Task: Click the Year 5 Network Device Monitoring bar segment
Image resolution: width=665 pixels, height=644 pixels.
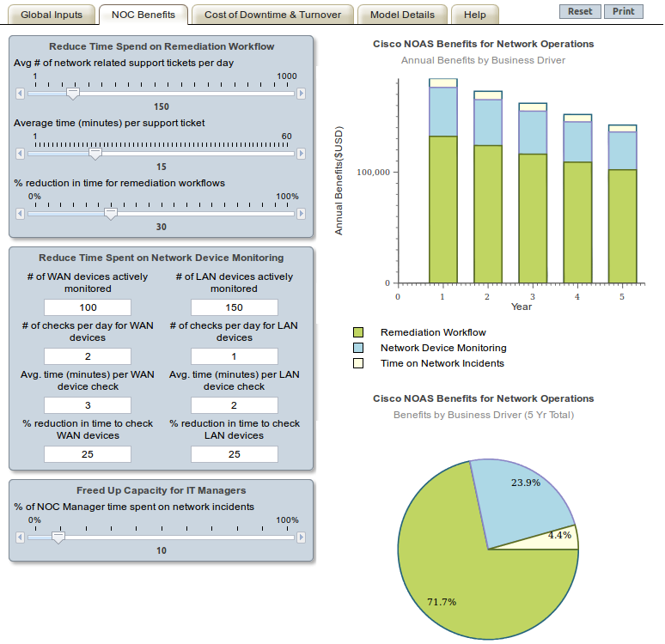Action: [x=623, y=151]
